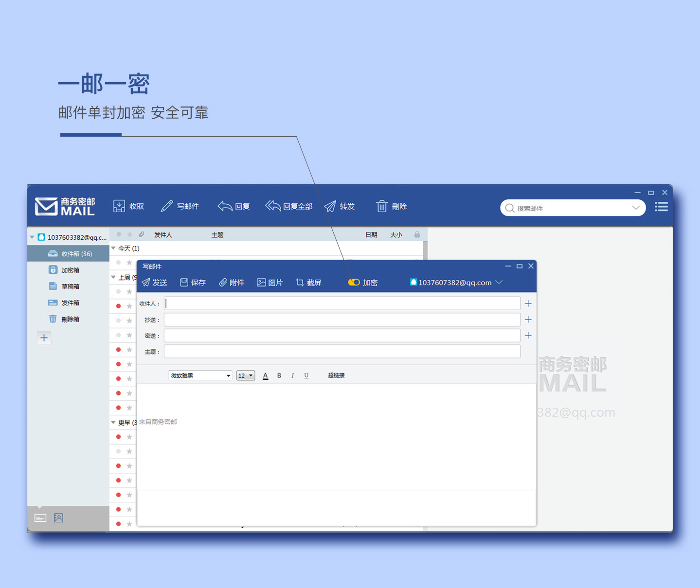700x588 pixels.
Task: Collapse the 上周 mail group
Action: coord(113,277)
